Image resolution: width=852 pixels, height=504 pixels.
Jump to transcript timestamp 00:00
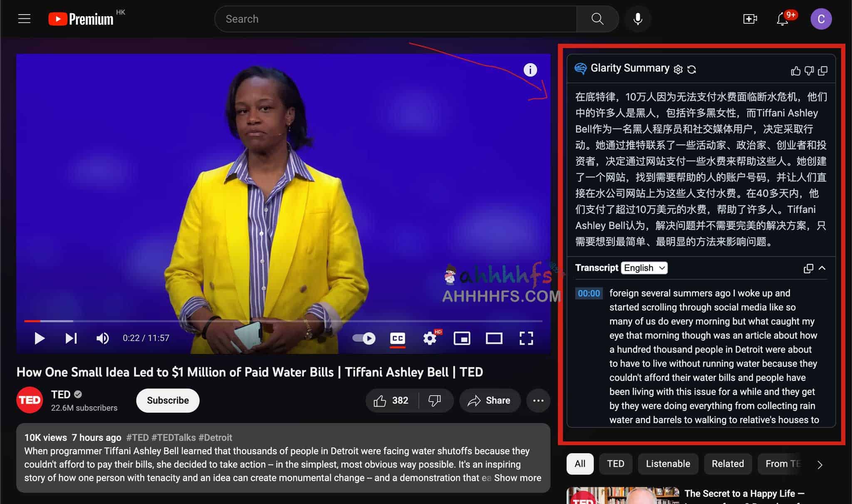(x=589, y=293)
